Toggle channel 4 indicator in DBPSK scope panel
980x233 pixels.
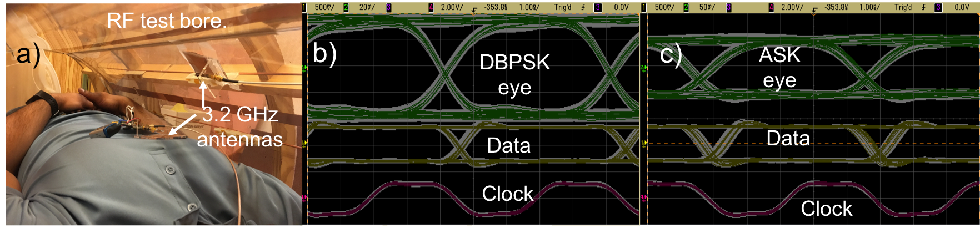click(x=431, y=7)
